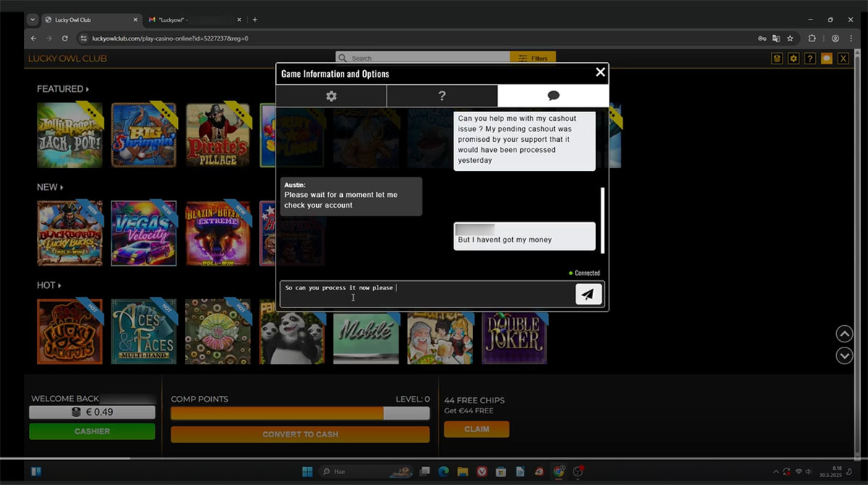The width and height of the screenshot is (868, 485).
Task: Click the Chrome icon in the taskbar
Action: (558, 472)
